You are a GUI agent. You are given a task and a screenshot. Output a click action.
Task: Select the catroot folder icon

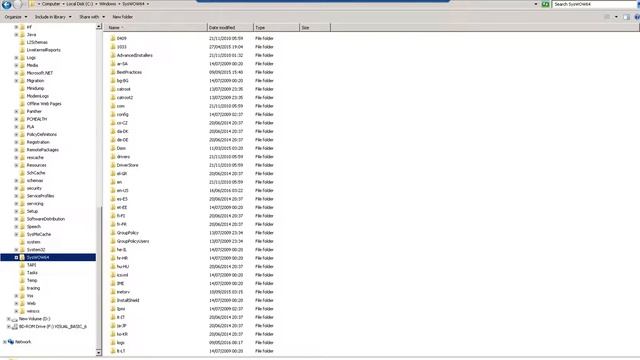tap(113, 89)
